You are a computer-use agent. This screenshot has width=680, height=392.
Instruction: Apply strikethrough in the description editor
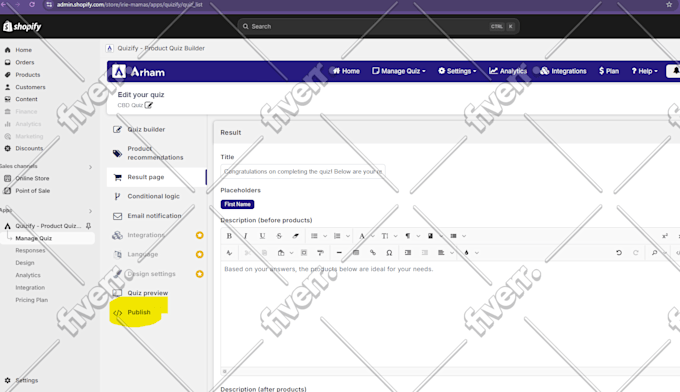click(x=279, y=236)
